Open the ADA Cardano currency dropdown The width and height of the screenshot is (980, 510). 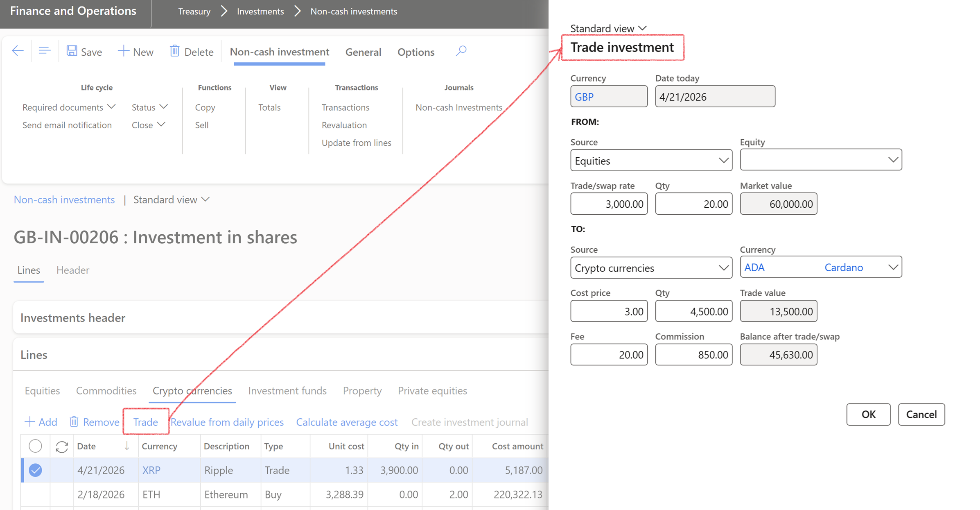892,267
